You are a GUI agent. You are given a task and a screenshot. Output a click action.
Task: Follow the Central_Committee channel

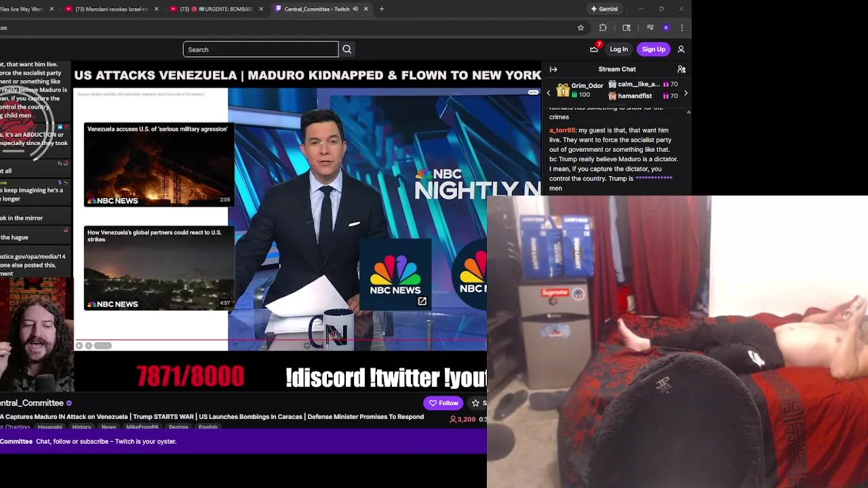[x=443, y=403]
